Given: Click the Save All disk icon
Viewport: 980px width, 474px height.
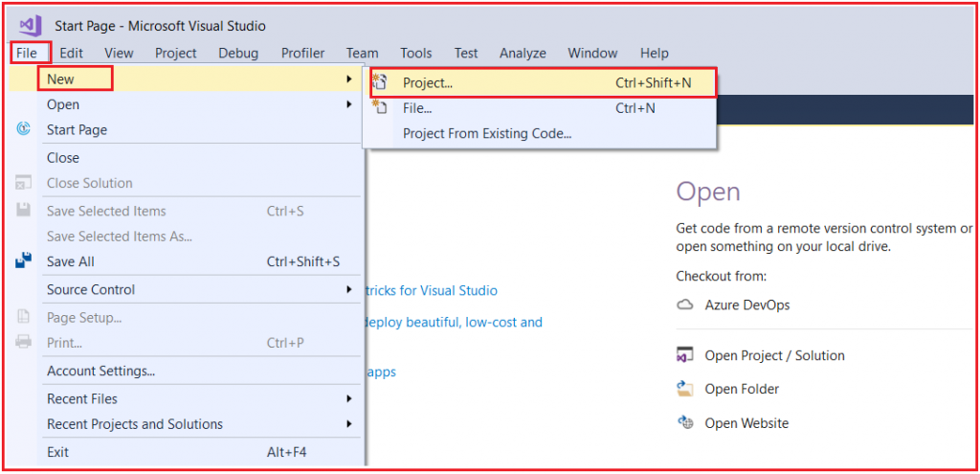Looking at the screenshot, I should point(23,260).
